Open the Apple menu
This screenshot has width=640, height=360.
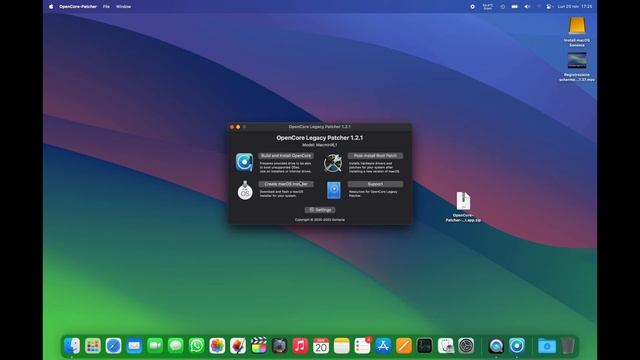51,7
